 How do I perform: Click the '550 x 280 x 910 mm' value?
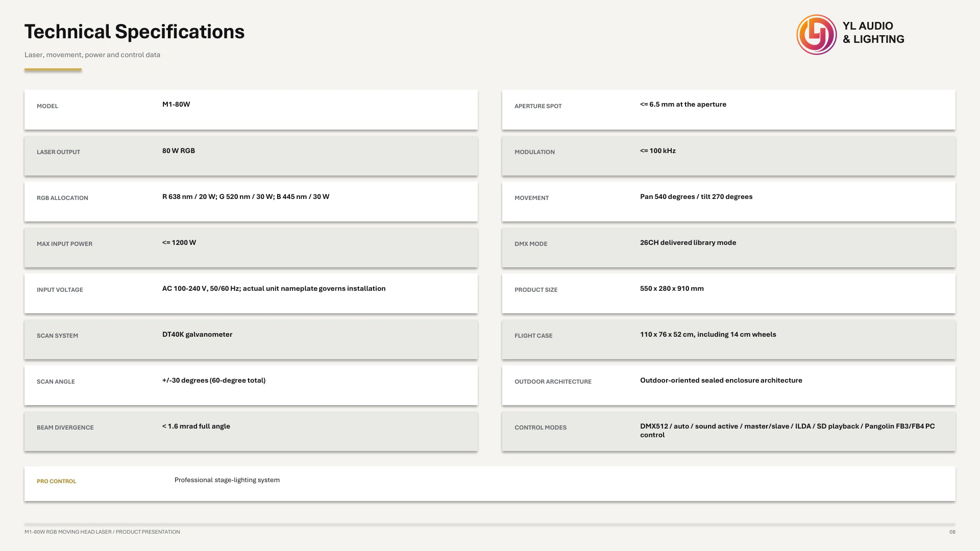pyautogui.click(x=672, y=288)
